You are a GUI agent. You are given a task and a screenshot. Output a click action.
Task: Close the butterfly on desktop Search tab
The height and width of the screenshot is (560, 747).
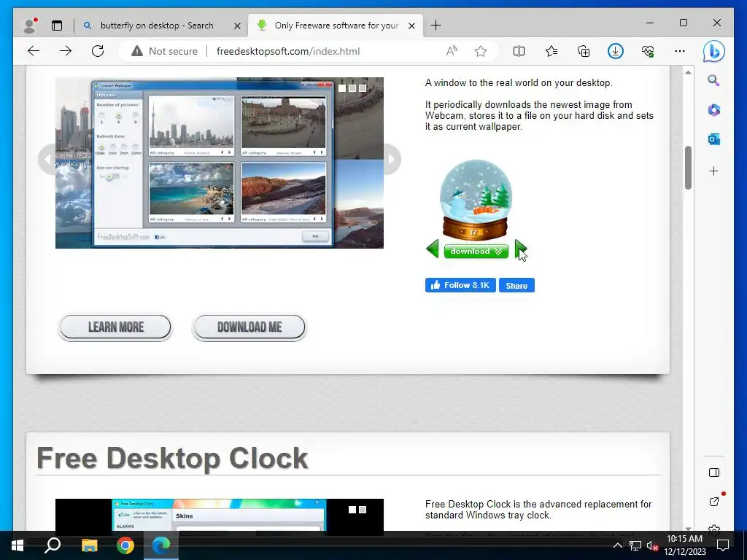pos(237,26)
